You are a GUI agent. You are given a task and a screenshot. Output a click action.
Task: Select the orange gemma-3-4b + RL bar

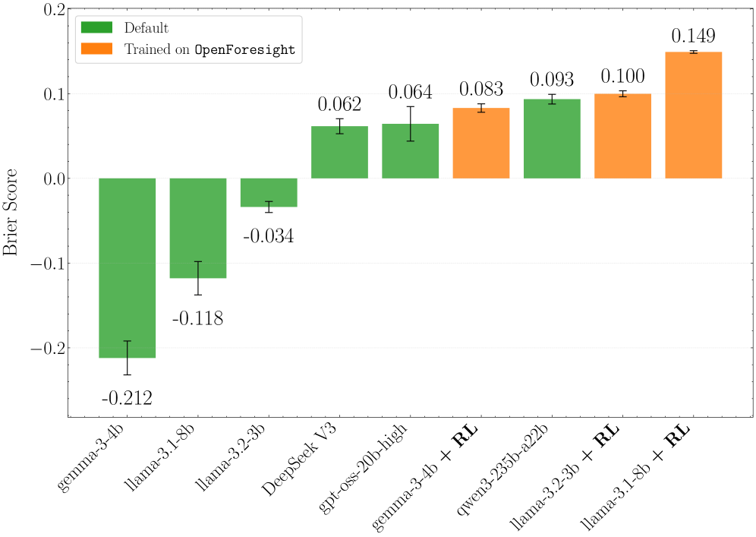pos(480,144)
